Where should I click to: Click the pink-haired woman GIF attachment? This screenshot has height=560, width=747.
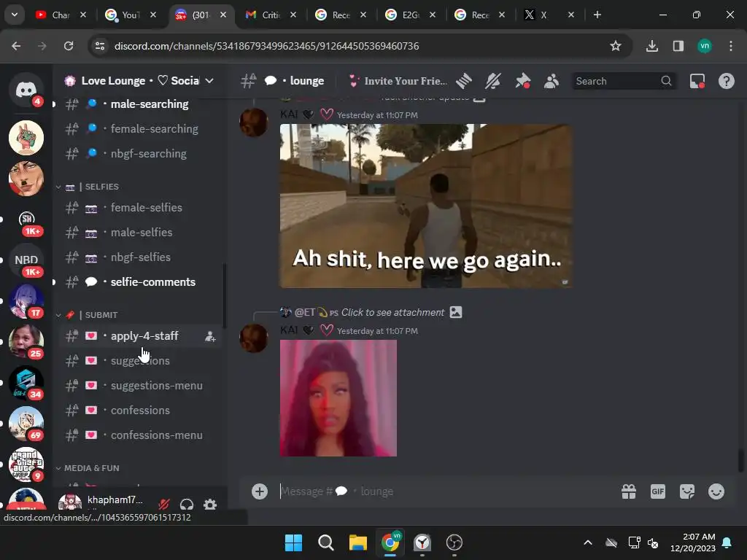(x=338, y=398)
